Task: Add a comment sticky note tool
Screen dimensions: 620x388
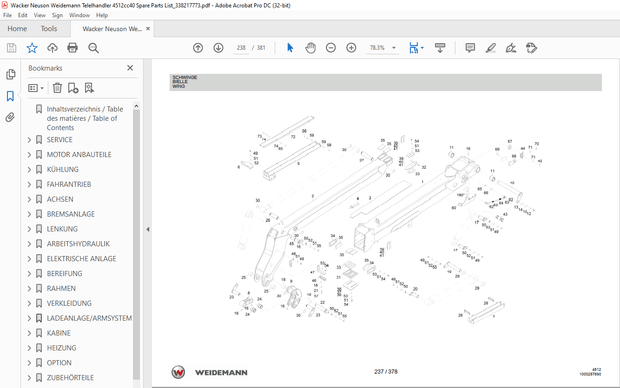Action: [x=470, y=48]
